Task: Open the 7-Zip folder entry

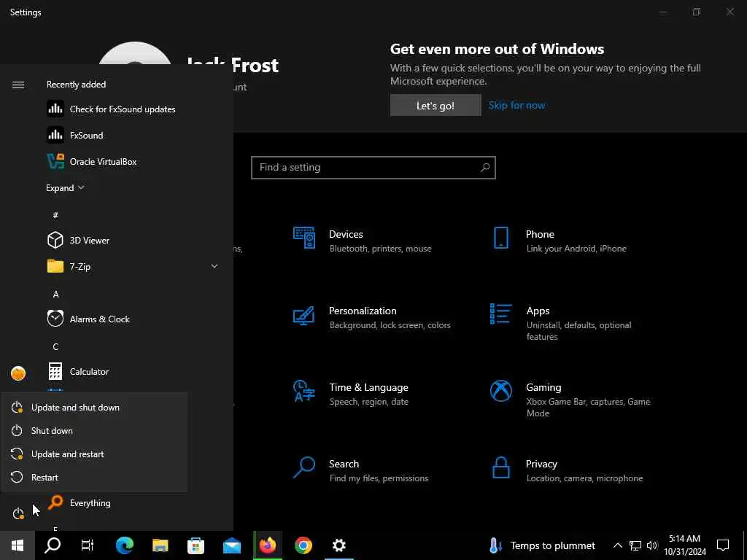Action: (80, 267)
